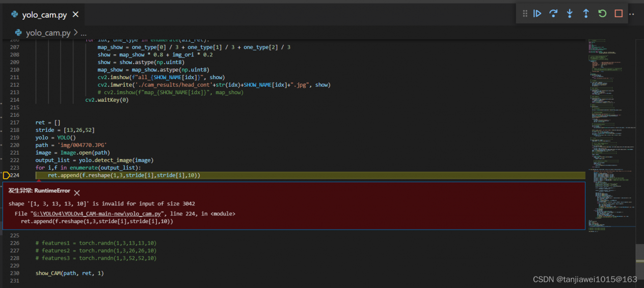Screen dimensions: 644x288
Task: Close the RuntimeError exception widget
Action: 77,192
